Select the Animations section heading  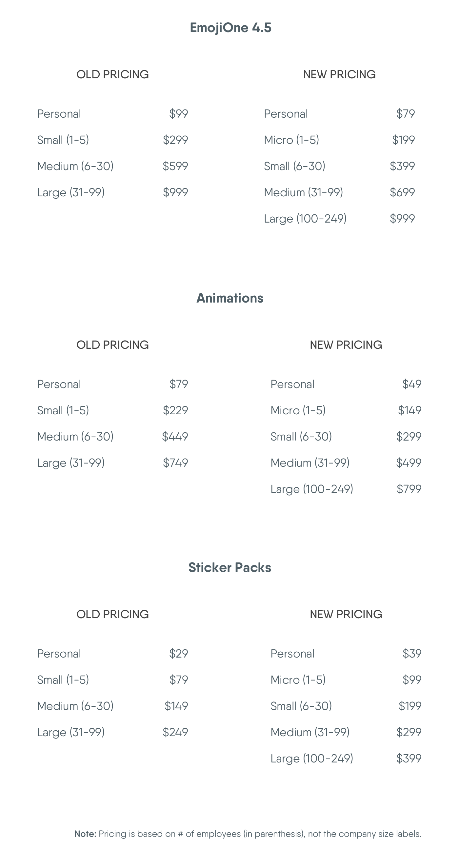(230, 298)
